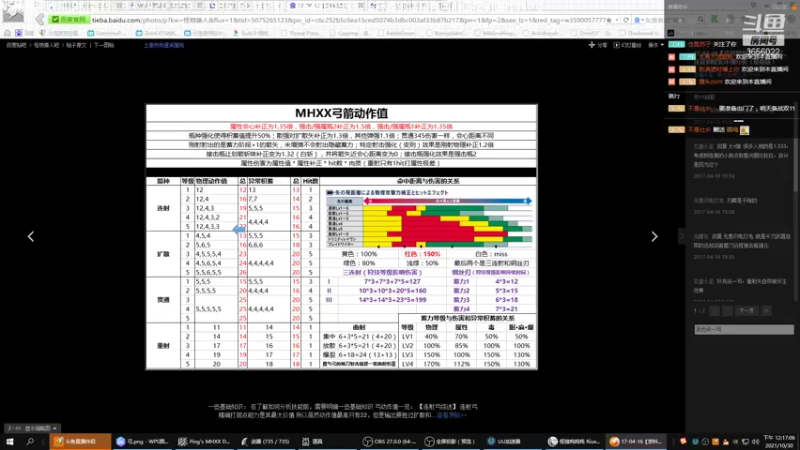
Task: Go to the next photo with right arrow
Action: tap(654, 236)
